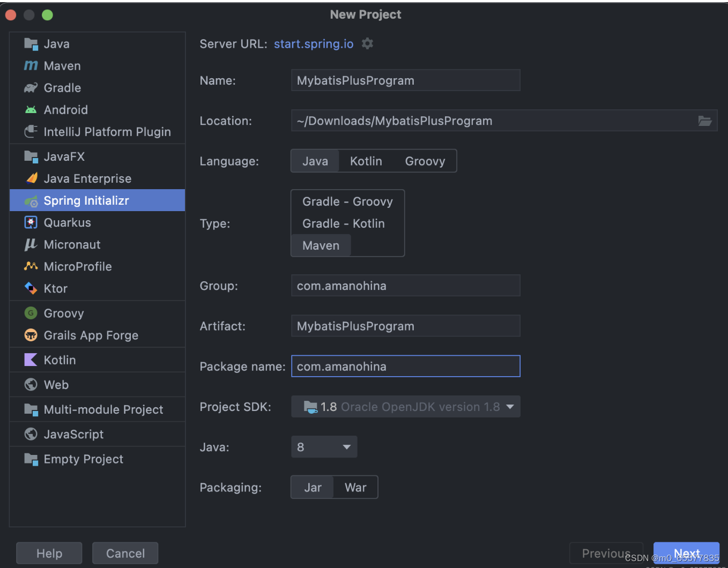Viewport: 728px width, 568px height.
Task: Click the Groovy green circle icon
Action: [x=31, y=313]
